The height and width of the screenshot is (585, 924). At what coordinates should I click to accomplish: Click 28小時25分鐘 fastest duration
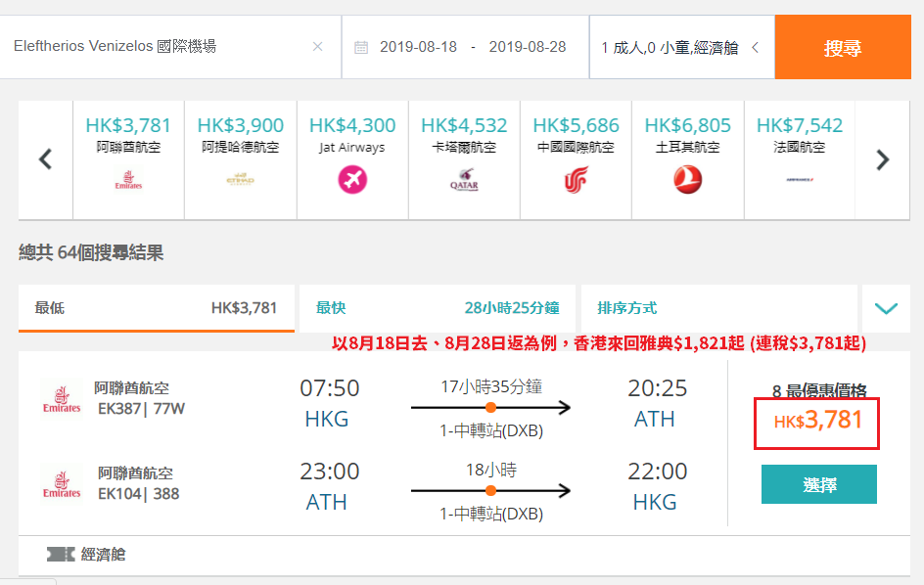(x=512, y=308)
